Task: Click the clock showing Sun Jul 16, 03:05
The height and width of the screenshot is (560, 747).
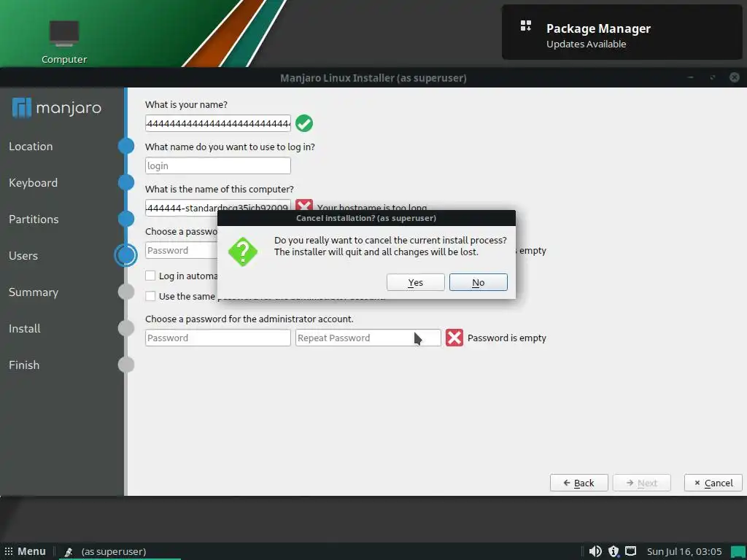Action: 684,551
